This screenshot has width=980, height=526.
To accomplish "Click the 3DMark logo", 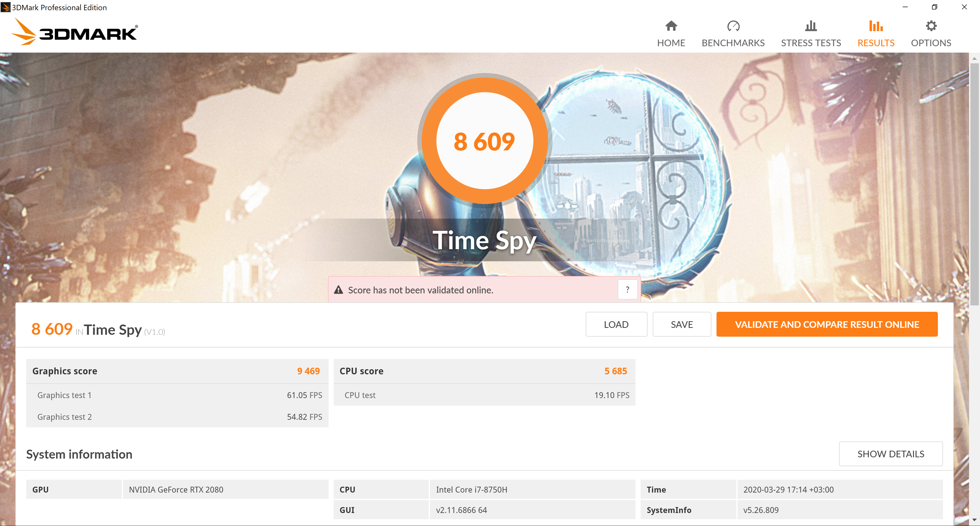I will (x=75, y=32).
